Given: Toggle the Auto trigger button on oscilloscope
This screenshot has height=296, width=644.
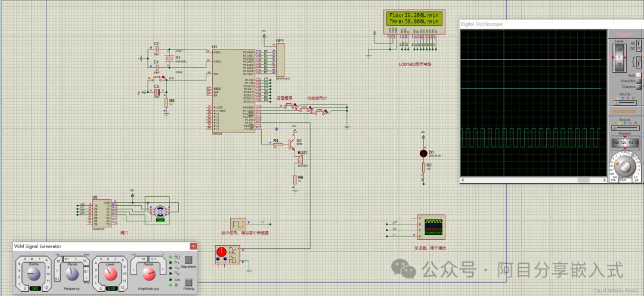Looking at the screenshot, I should click(639, 75).
